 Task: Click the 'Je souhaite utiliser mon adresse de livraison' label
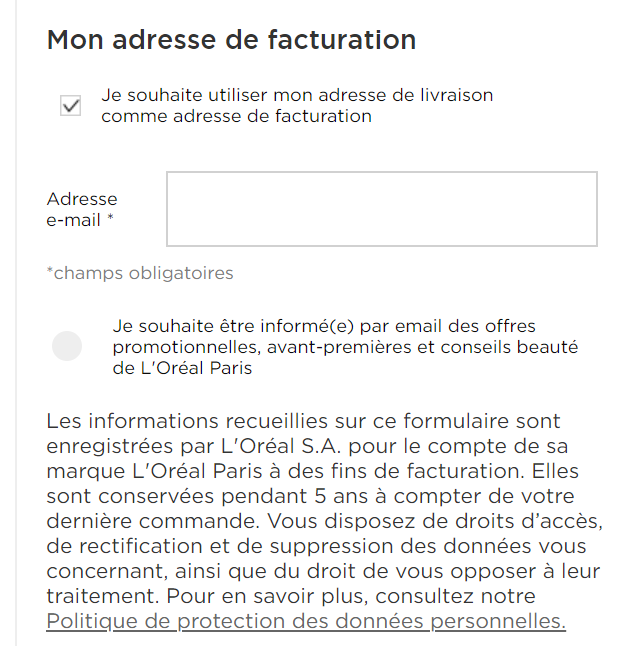[296, 96]
